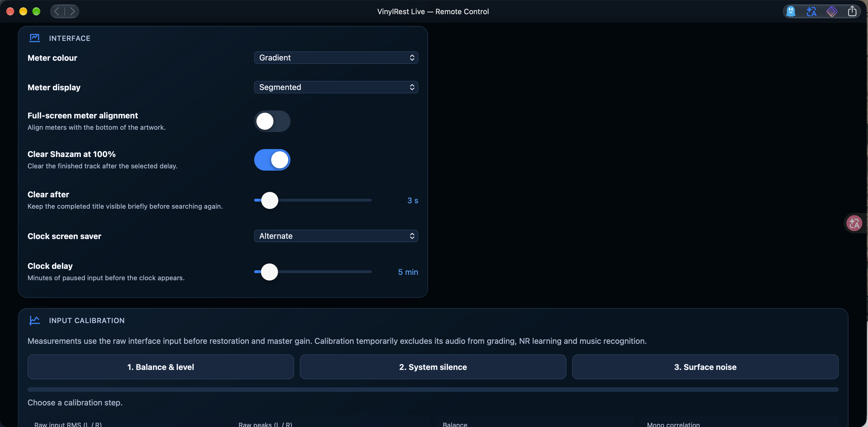Click the 'Clock screen saver' label
868x427 pixels.
point(64,236)
